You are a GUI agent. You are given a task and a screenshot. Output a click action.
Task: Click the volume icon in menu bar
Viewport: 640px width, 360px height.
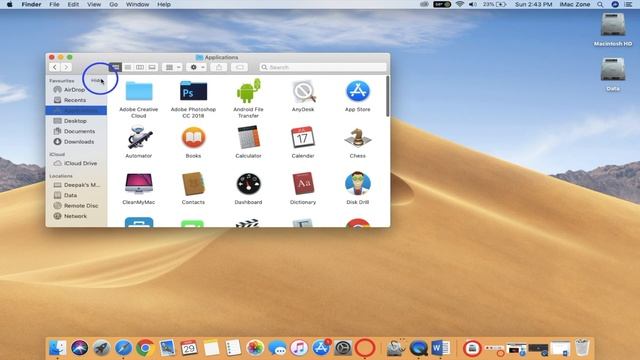pyautogui.click(x=472, y=4)
